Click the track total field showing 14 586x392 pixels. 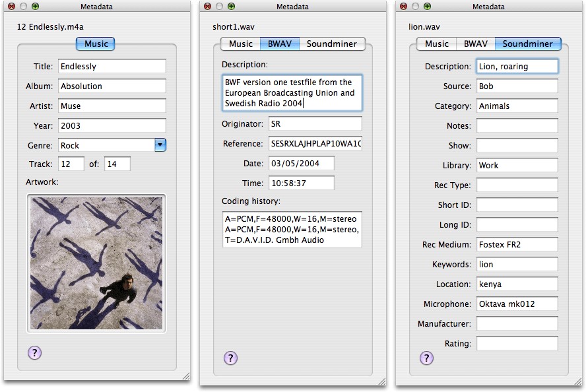[x=117, y=164]
